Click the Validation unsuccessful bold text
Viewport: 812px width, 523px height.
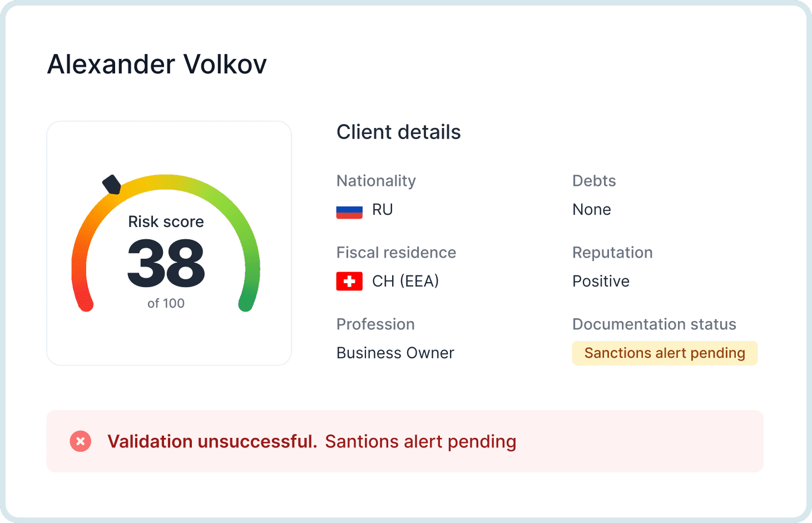click(212, 441)
